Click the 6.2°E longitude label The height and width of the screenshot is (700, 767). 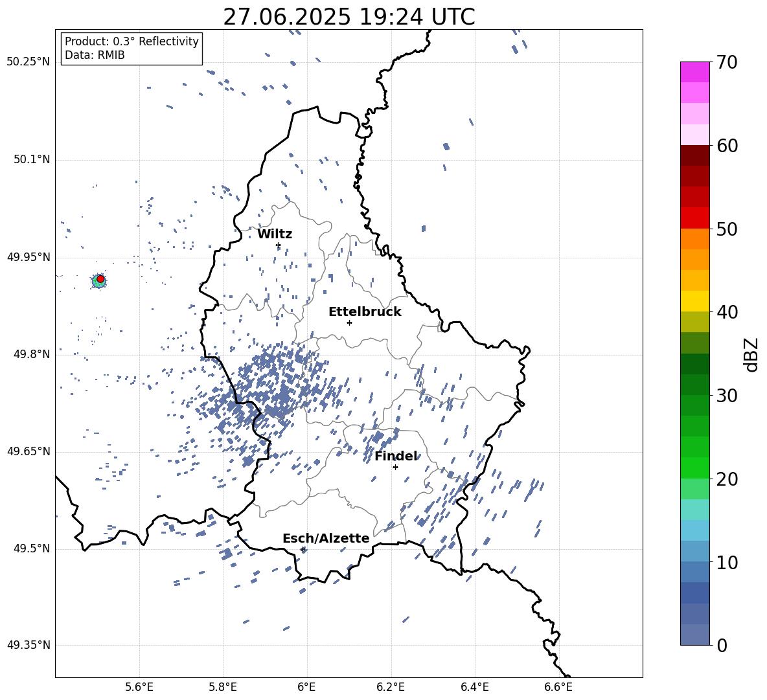coord(391,687)
